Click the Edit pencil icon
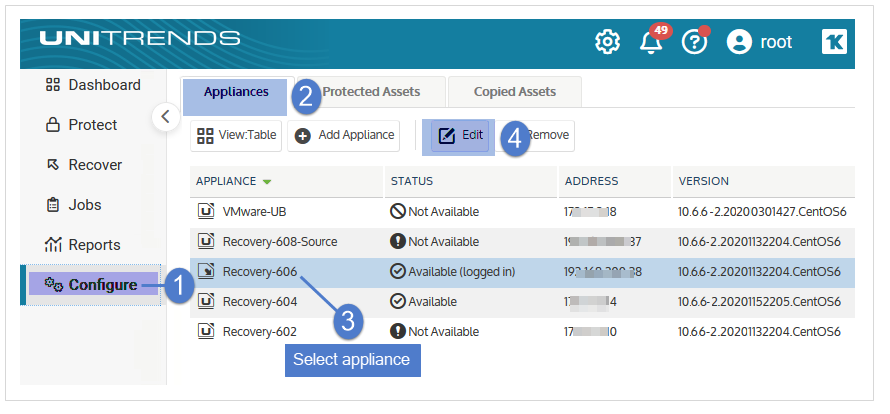The image size is (890, 414). (x=447, y=136)
